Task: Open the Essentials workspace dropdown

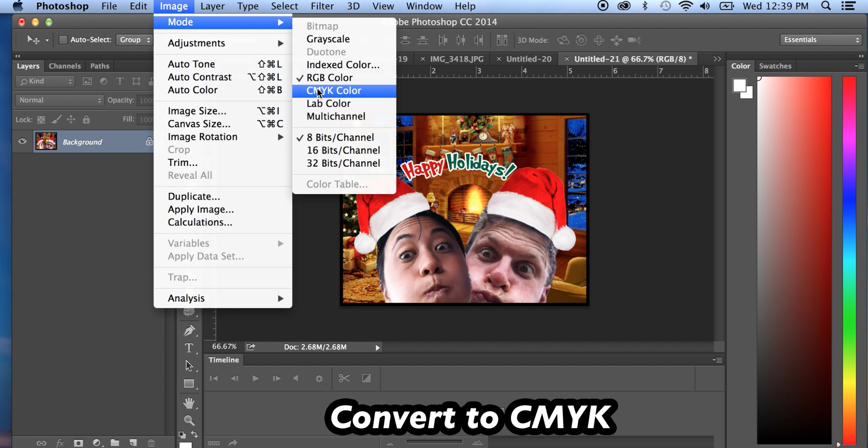Action: 821,40
